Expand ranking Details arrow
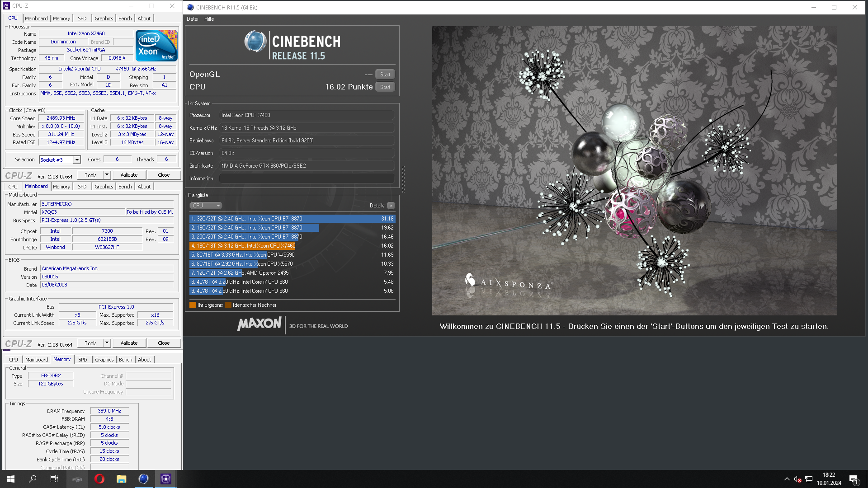This screenshot has width=868, height=488. (391, 206)
